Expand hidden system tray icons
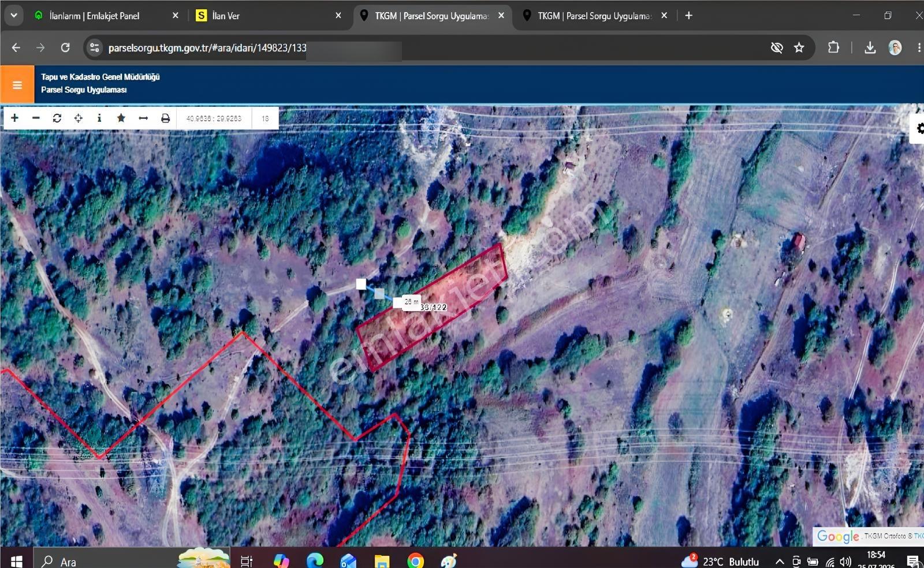Image resolution: width=924 pixels, height=568 pixels. 780,562
